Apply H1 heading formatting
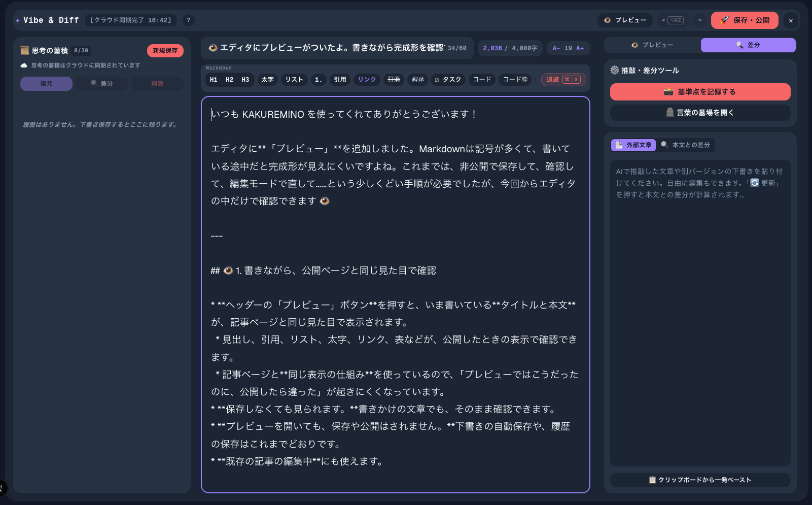The width and height of the screenshot is (812, 505). pyautogui.click(x=214, y=80)
